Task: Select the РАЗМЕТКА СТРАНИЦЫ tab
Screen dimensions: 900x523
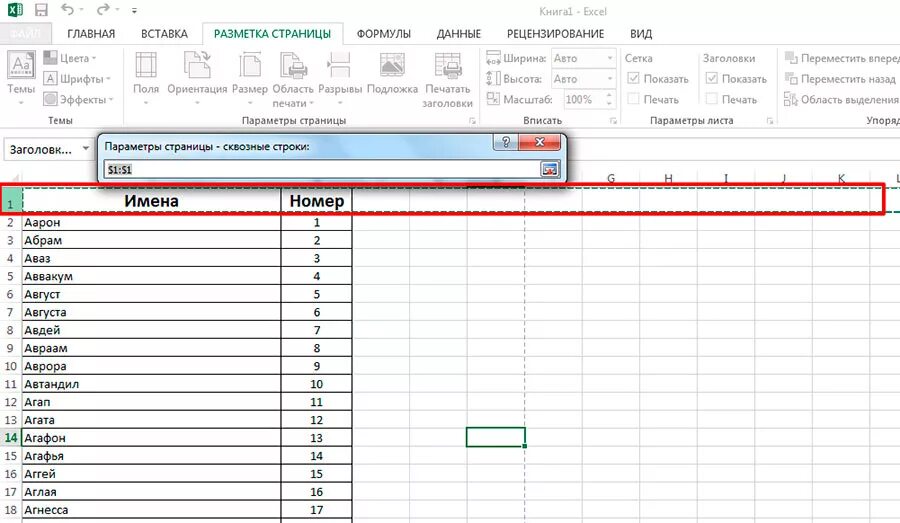Action: [273, 34]
